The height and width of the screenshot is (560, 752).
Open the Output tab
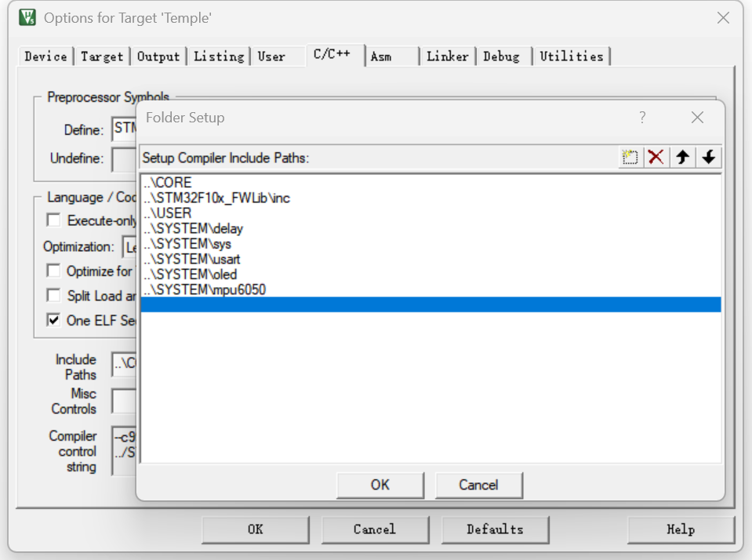click(x=158, y=56)
